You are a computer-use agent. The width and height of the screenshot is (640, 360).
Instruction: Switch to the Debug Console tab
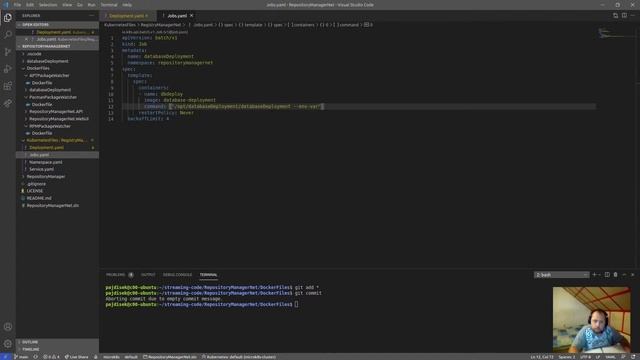click(177, 275)
